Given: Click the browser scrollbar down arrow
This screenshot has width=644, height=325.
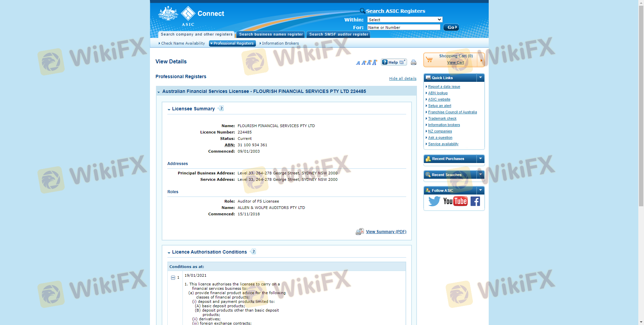Looking at the screenshot, I should point(641,322).
